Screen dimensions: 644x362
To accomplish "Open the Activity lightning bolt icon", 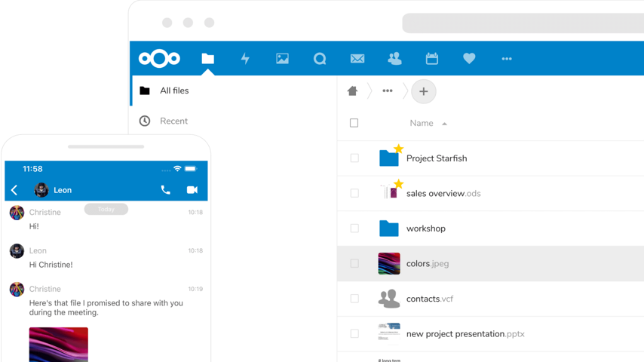I will click(x=245, y=59).
